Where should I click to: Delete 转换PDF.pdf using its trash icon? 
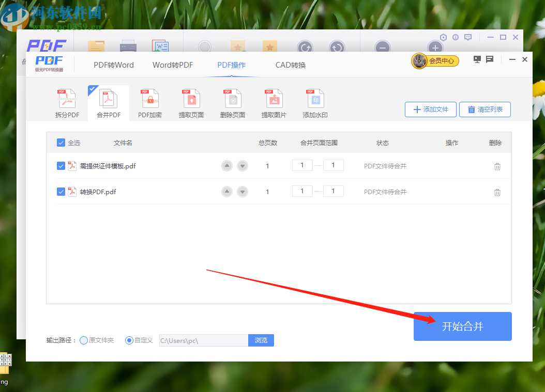497,192
